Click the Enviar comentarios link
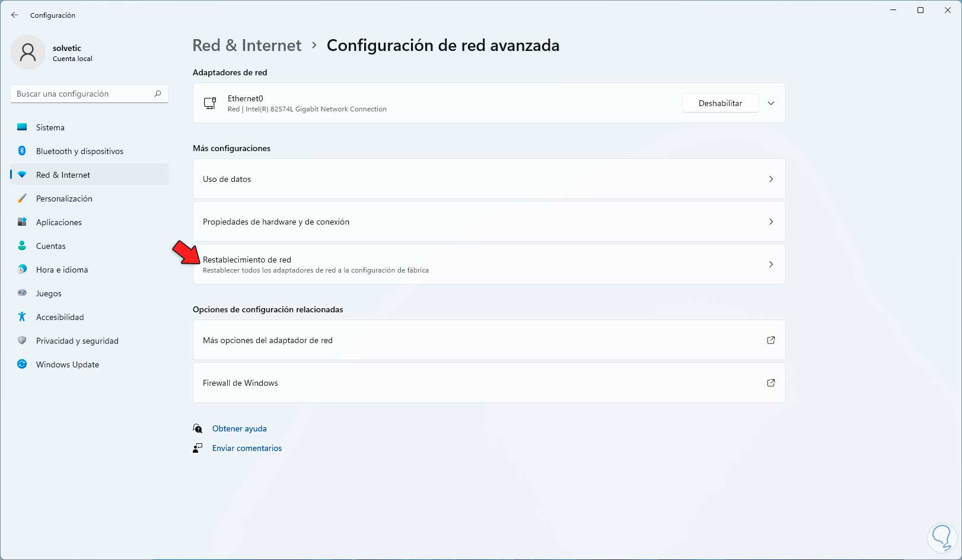 [x=247, y=448]
